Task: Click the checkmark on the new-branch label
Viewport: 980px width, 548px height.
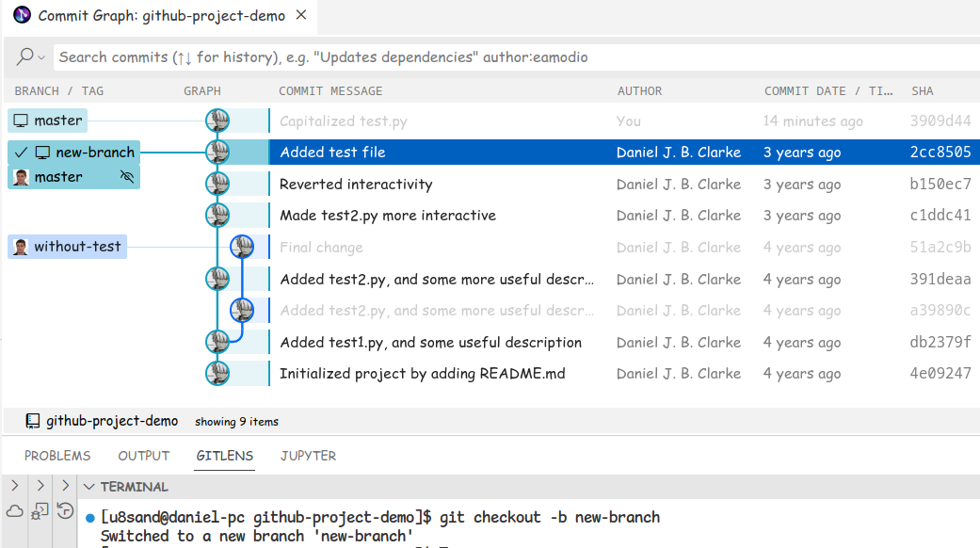Action: point(21,153)
